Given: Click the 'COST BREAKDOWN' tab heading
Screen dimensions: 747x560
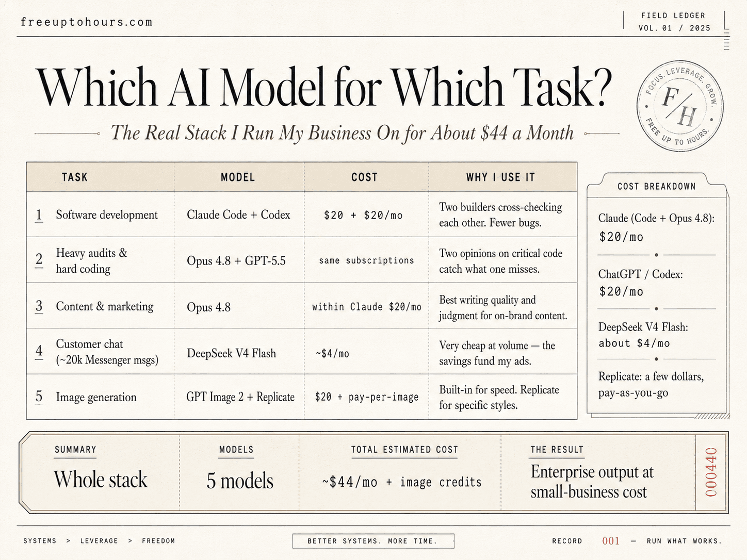Looking at the screenshot, I should coord(656,186).
